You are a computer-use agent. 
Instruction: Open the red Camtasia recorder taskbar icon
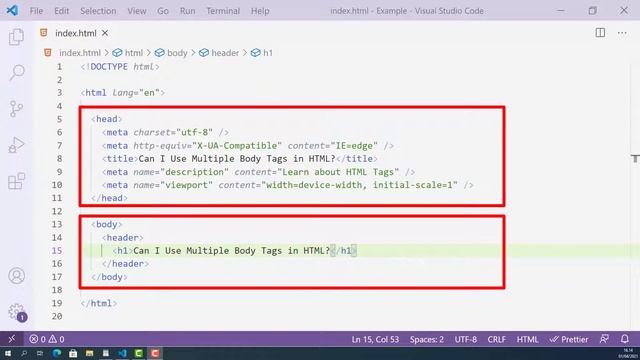tap(155, 353)
